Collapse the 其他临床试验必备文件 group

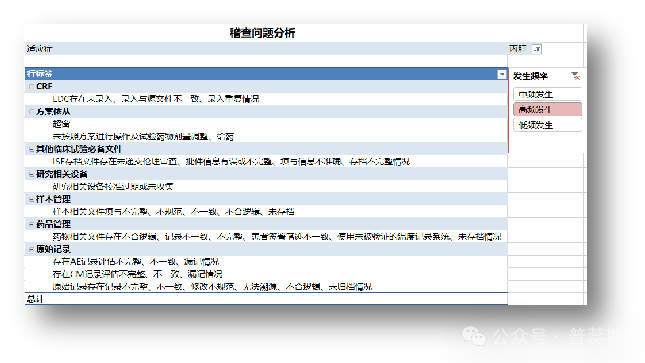pyautogui.click(x=31, y=149)
